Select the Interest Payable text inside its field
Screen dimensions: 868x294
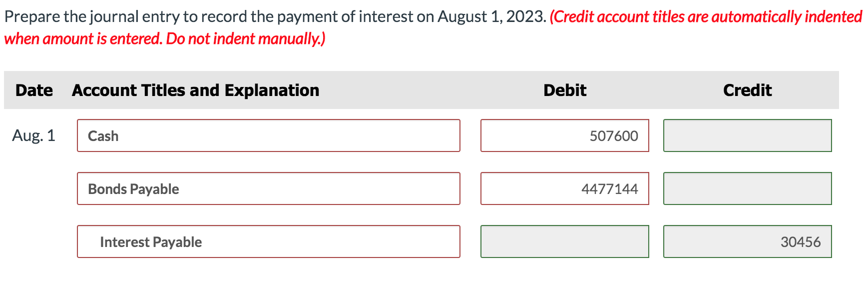point(151,241)
